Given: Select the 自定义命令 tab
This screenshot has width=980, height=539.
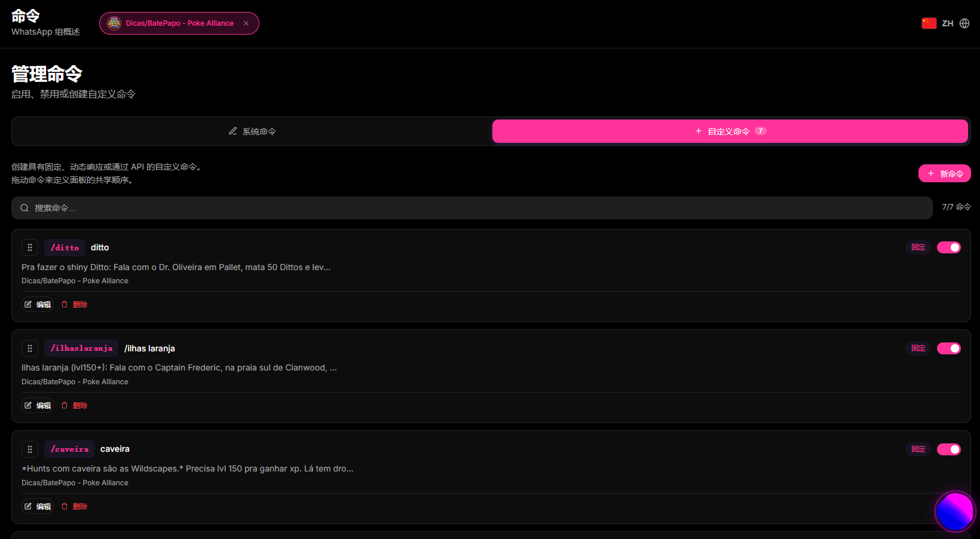Looking at the screenshot, I should pyautogui.click(x=730, y=131).
